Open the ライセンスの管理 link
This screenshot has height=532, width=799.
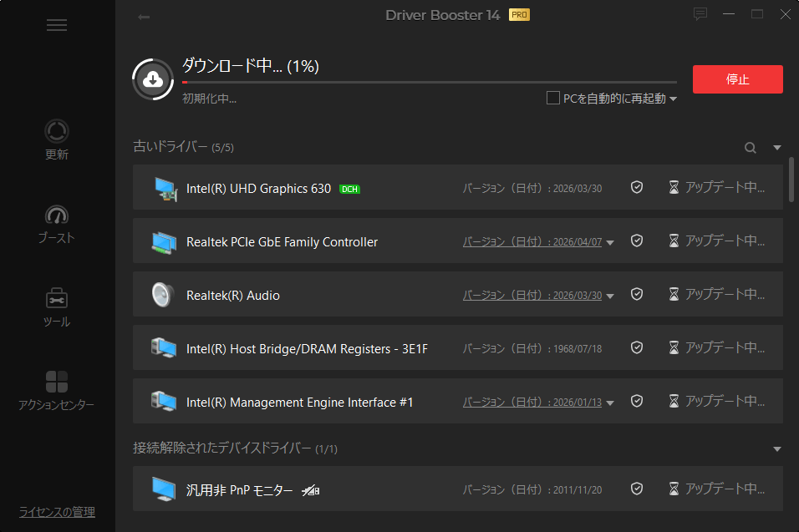(x=57, y=512)
